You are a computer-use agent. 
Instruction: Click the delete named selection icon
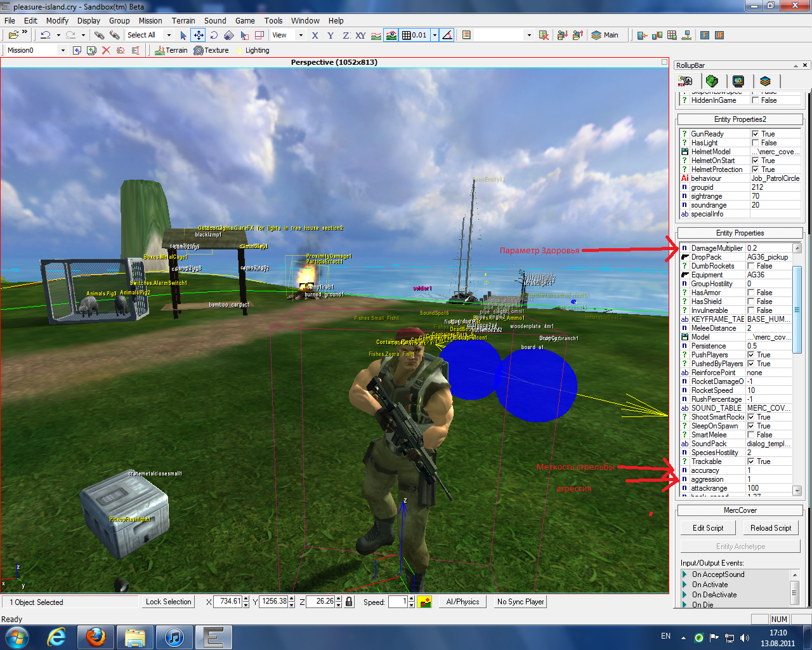pos(544,35)
